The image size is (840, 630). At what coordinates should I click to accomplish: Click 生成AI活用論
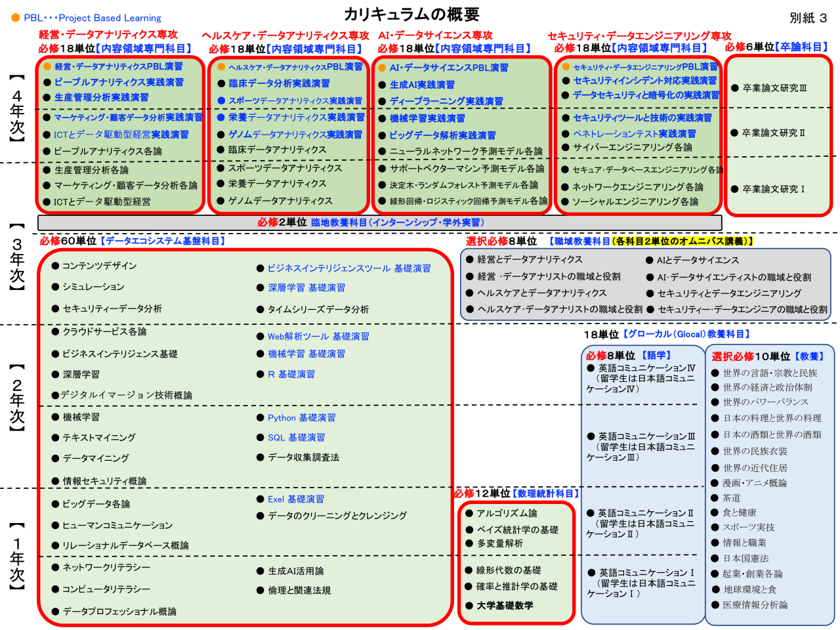pos(295,571)
